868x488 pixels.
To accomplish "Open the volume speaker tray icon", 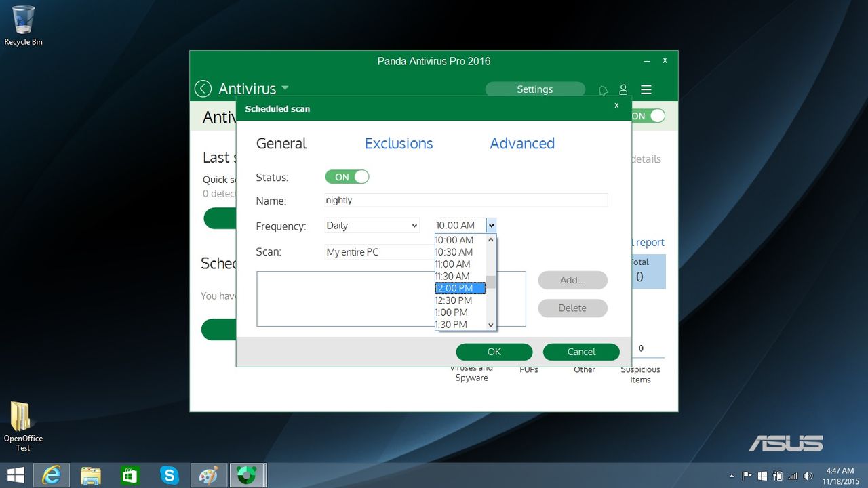I will [808, 476].
